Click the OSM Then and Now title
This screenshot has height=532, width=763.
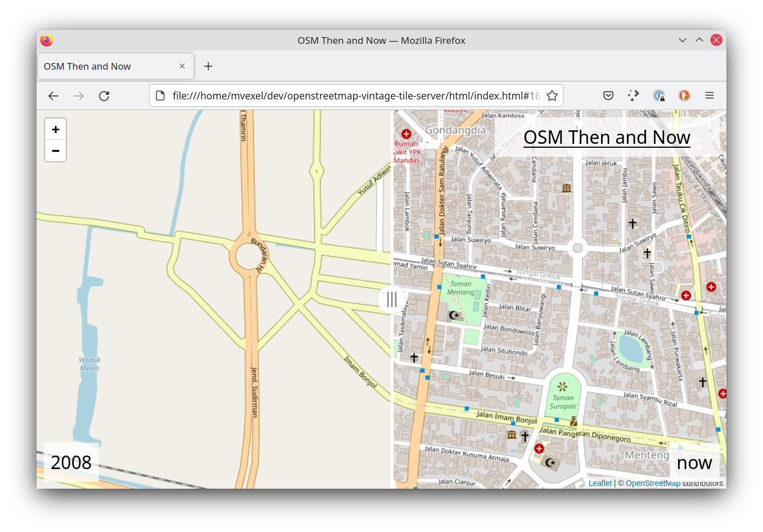[x=607, y=137]
